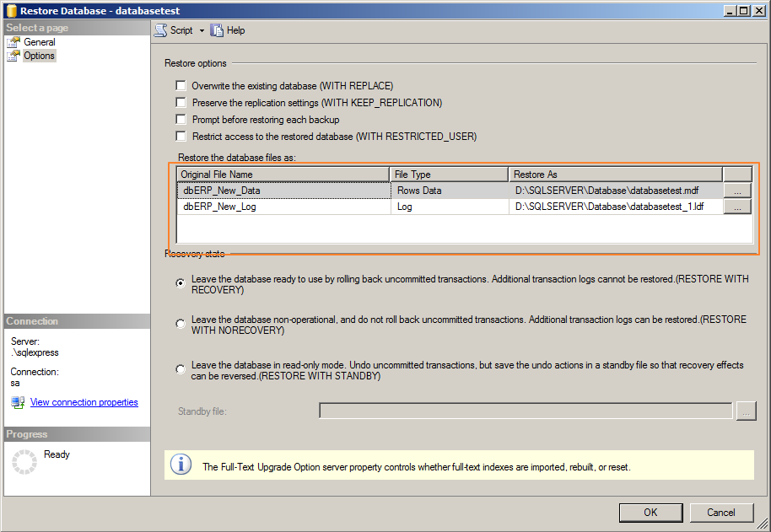Click the Restore As column header

[616, 175]
